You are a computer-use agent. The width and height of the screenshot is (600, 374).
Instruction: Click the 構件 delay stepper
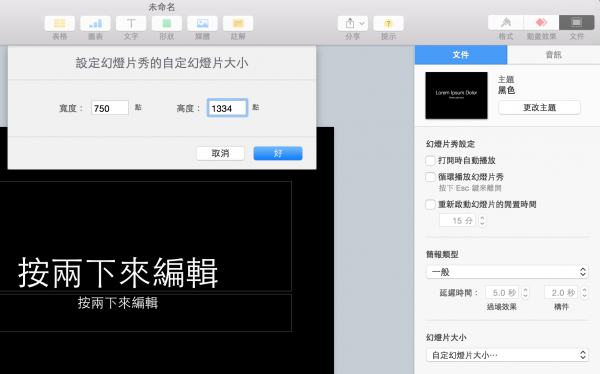[x=584, y=293]
